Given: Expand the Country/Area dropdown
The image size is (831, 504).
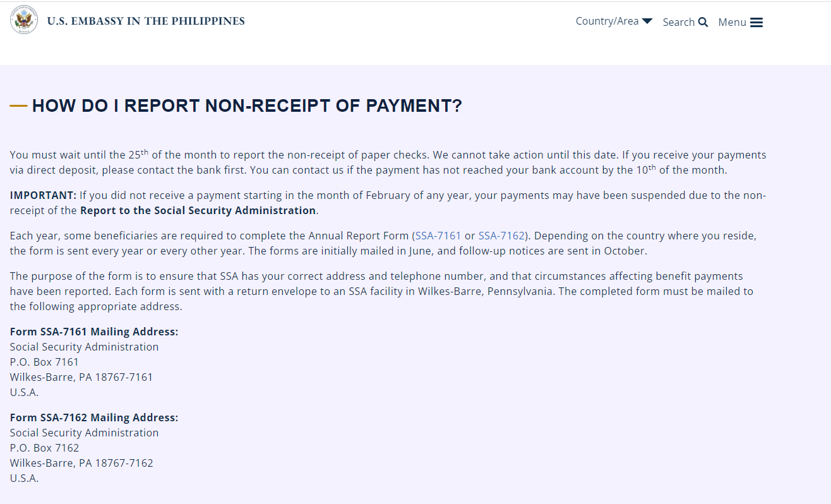Looking at the screenshot, I should 614,21.
